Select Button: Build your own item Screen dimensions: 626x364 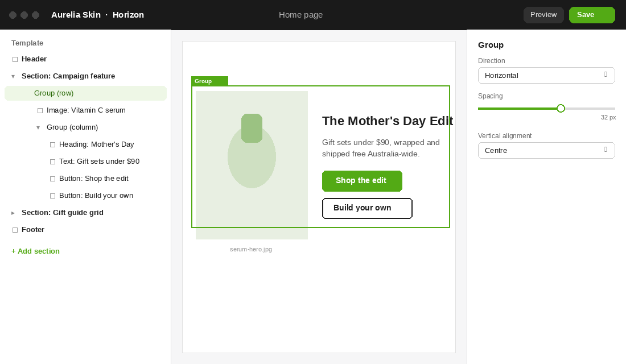[96, 196]
